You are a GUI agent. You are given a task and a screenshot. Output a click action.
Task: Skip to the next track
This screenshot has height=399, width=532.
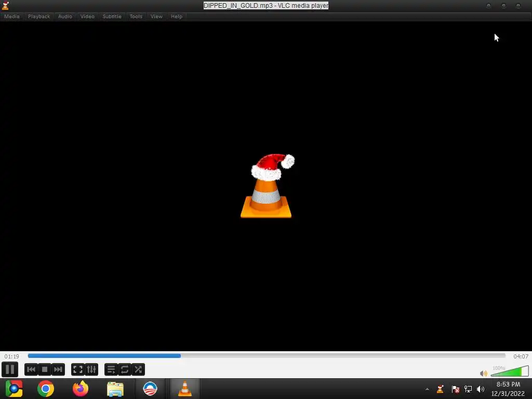(58, 369)
